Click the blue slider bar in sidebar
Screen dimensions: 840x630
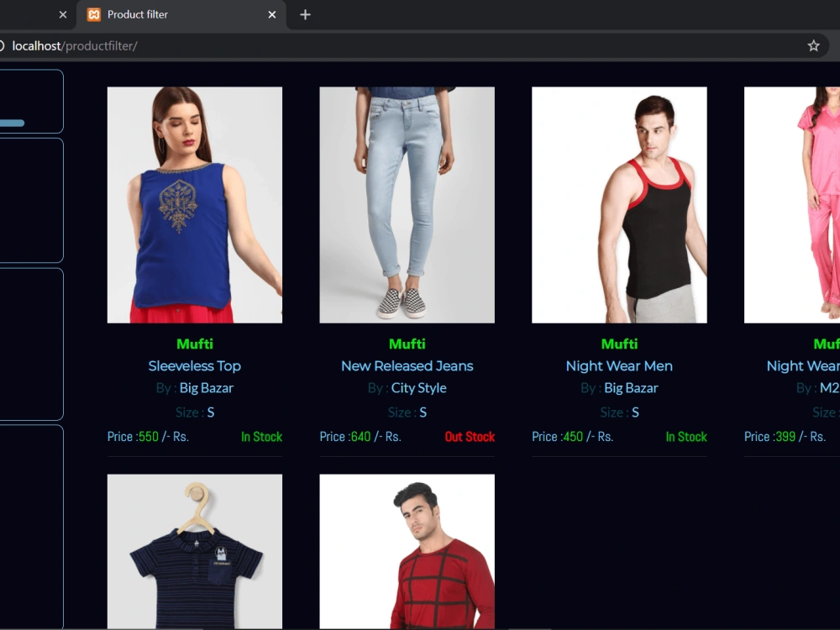(x=12, y=123)
